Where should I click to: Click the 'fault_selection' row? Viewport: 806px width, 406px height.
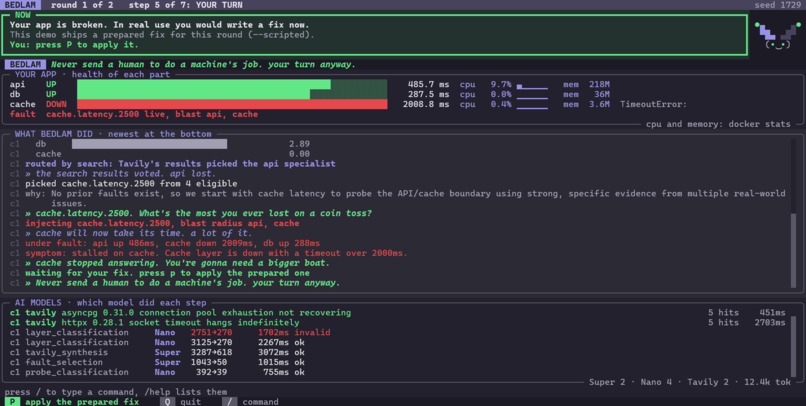pyautogui.click(x=157, y=362)
